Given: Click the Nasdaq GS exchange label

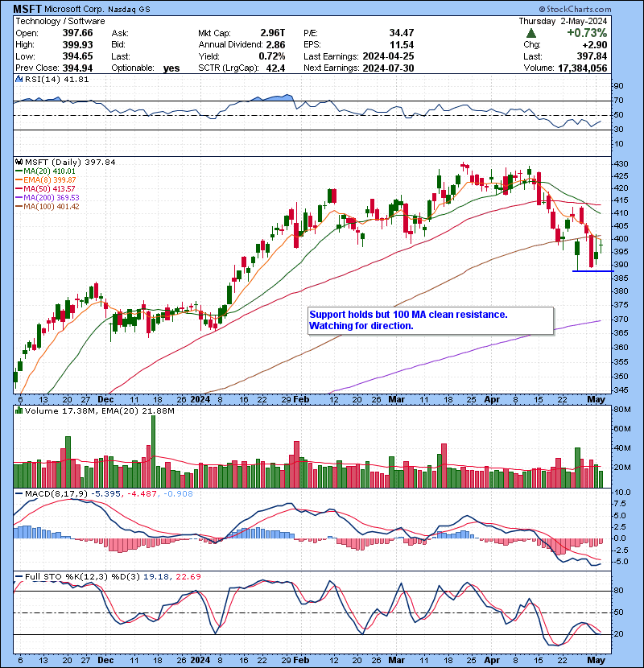Looking at the screenshot, I should coord(129,10).
